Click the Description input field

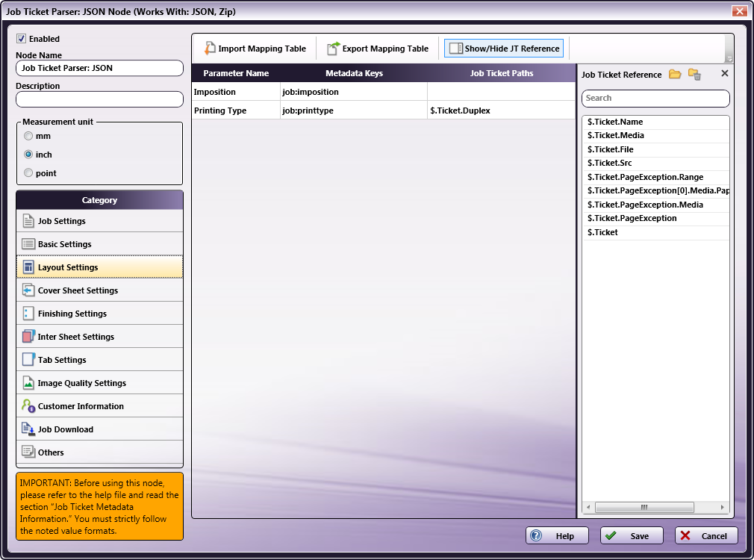click(x=99, y=99)
